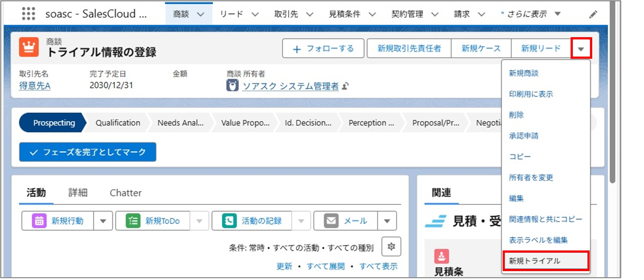Open 契約管理 tab dropdown chevron
This screenshot has width=644, height=280.
(x=435, y=14)
